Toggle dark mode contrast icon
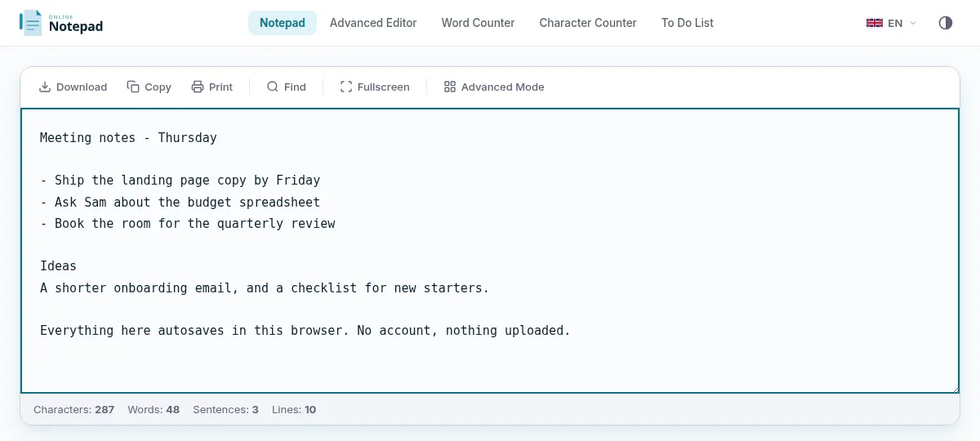 [x=946, y=23]
